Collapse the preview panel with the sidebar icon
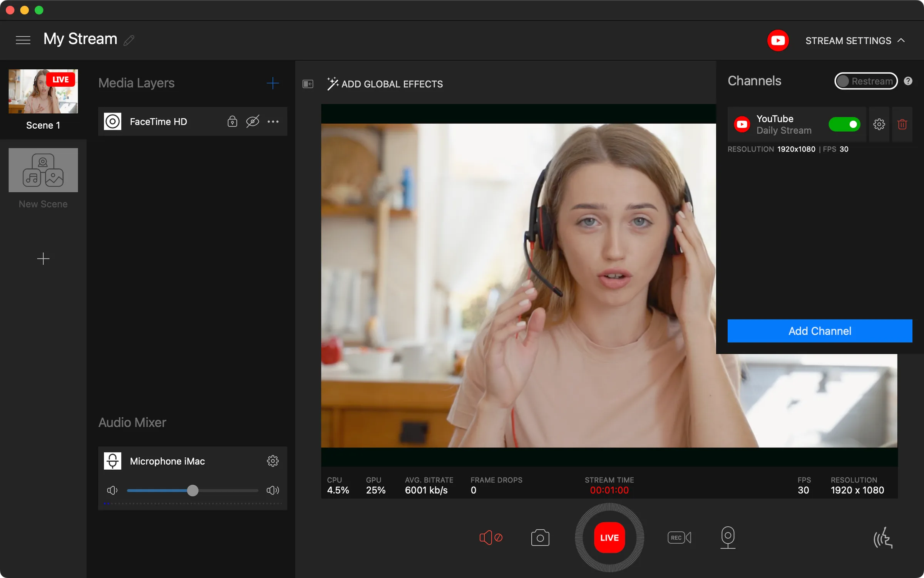This screenshot has width=924, height=578. click(308, 84)
